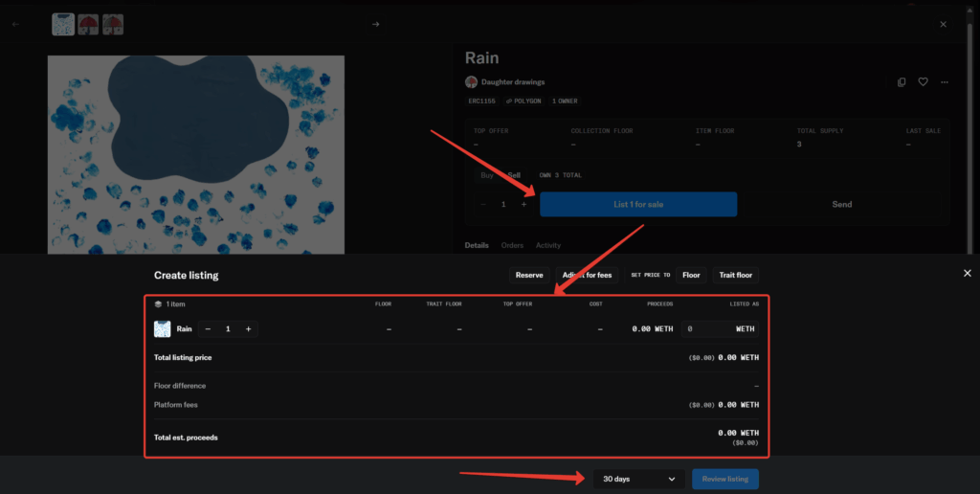Switch to the Sell toggle

[514, 175]
